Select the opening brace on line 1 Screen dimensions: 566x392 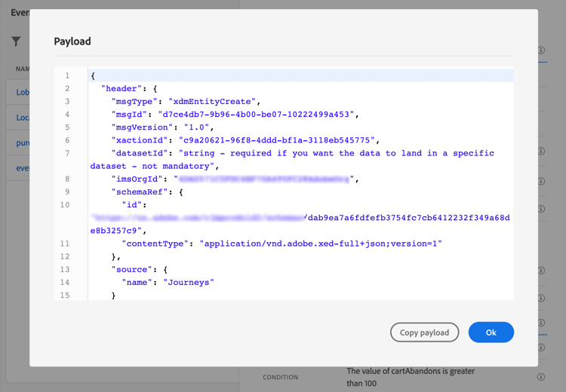tap(93, 75)
